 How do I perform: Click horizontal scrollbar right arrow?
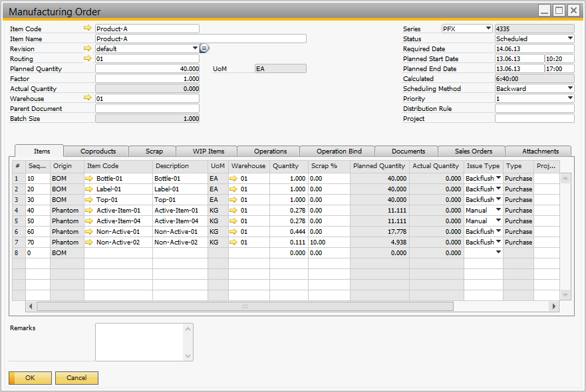(x=554, y=306)
